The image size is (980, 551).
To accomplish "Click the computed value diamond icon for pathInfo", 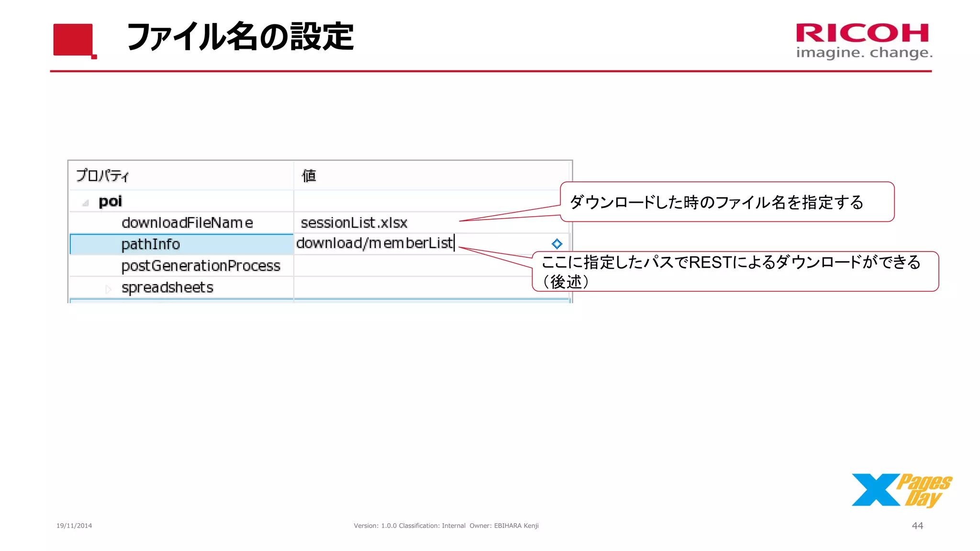I will [x=557, y=244].
